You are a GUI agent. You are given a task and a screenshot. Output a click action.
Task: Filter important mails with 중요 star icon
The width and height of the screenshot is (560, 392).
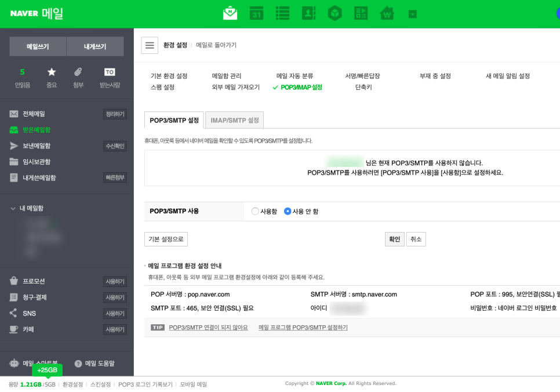(52, 78)
